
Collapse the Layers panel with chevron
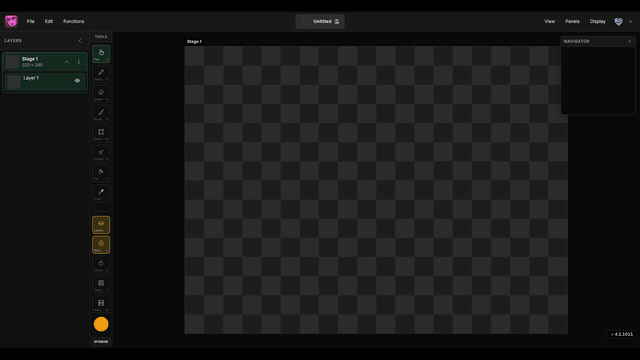[80, 41]
